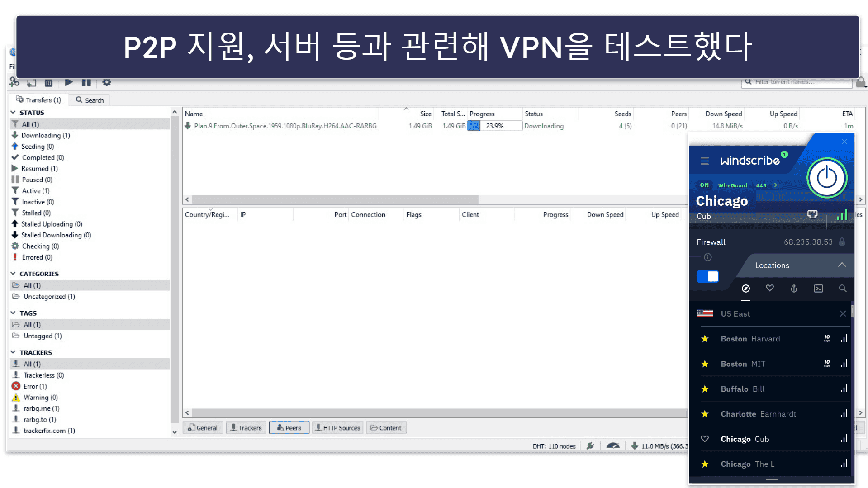The image size is (868, 488).
Task: Click the delete torrent toolbar icon
Action: click(49, 82)
